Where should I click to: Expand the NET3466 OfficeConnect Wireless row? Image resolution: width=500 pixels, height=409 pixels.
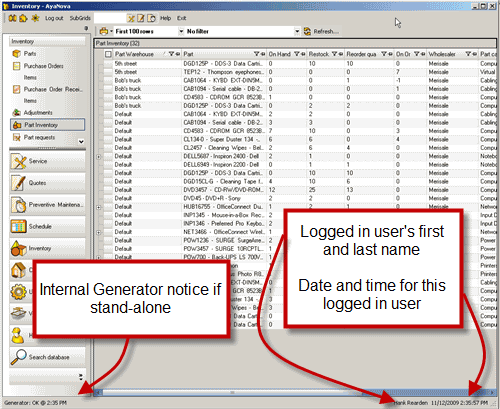coord(99,232)
